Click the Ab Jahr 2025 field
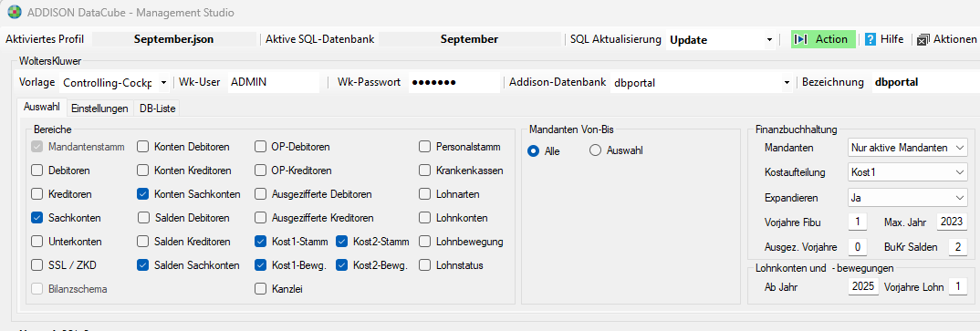 point(863,287)
